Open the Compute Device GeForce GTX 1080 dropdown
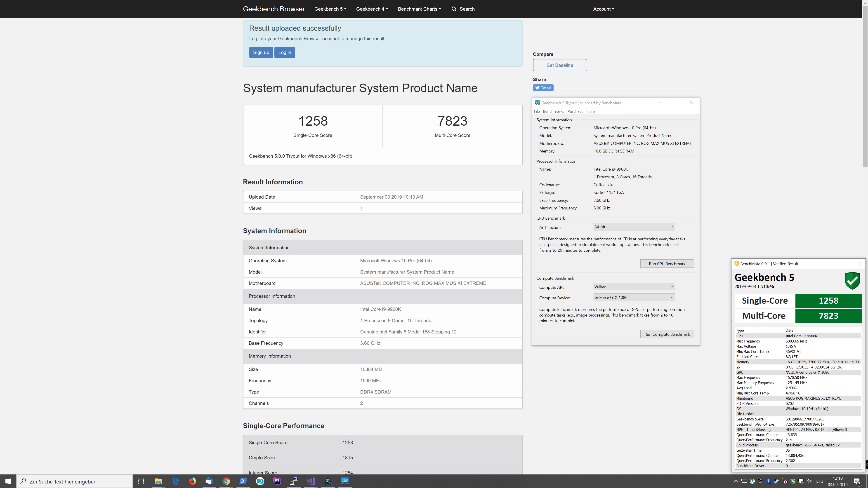 [634, 297]
